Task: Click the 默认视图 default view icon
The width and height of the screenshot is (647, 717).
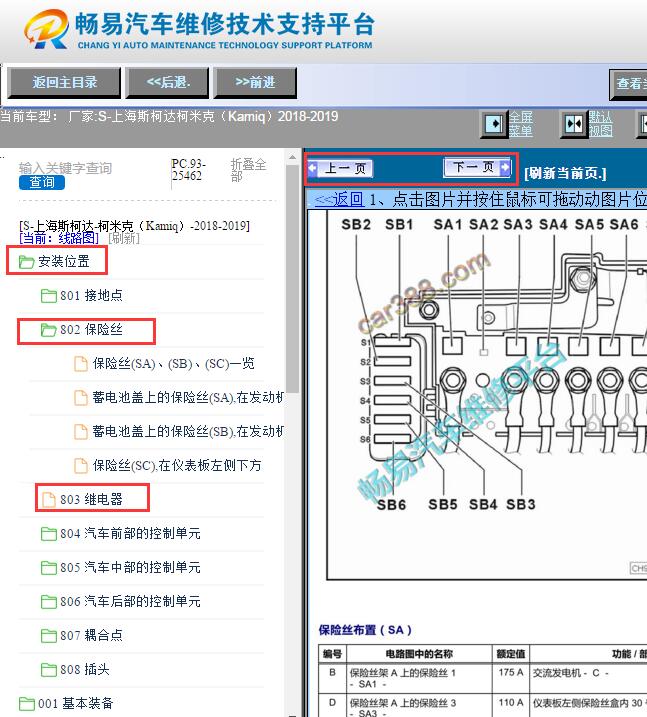Action: (573, 123)
